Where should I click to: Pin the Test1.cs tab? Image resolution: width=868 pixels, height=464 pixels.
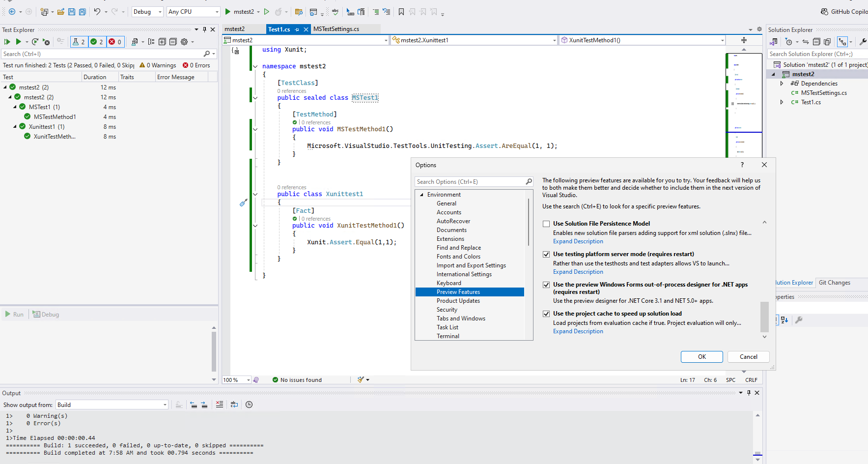coord(297,29)
